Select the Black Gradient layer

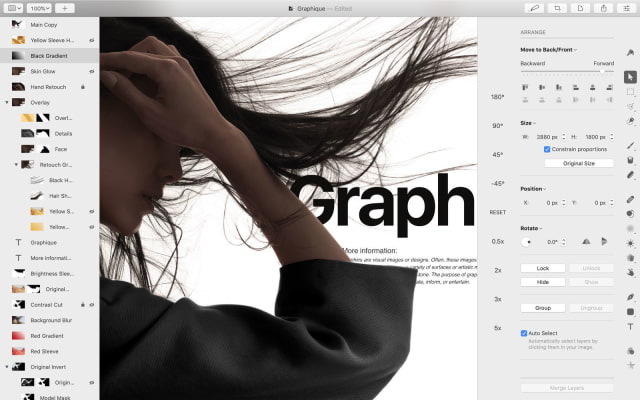[x=50, y=56]
